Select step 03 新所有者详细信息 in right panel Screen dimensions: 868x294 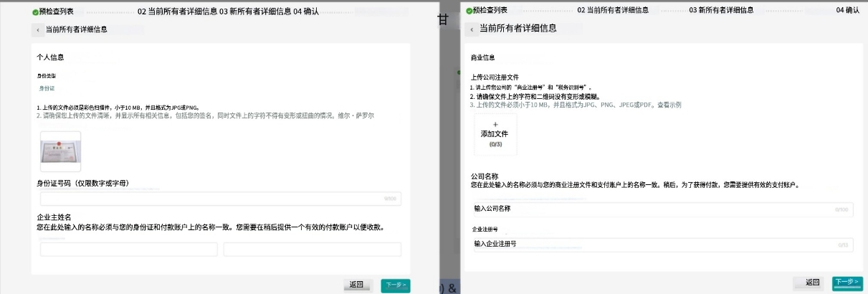(721, 11)
